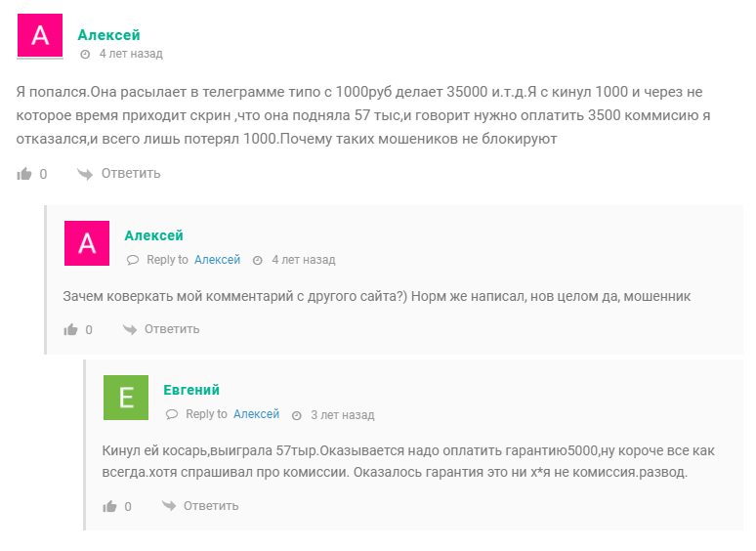Viewport: 756px width, 551px height.
Task: Click clock icon beside '4 лет назад' top comment
Action: pyautogui.click(x=85, y=55)
